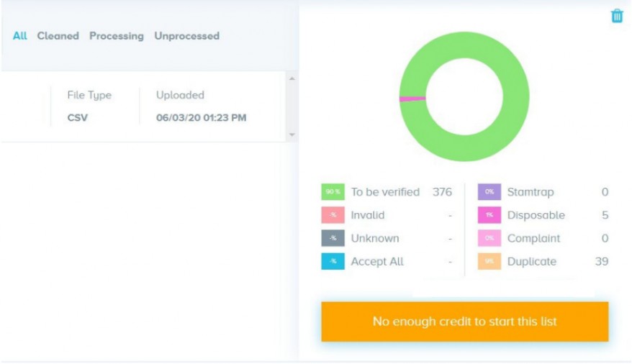Show the Unprocessed lists tab
This screenshot has height=364, width=632.
click(x=187, y=36)
